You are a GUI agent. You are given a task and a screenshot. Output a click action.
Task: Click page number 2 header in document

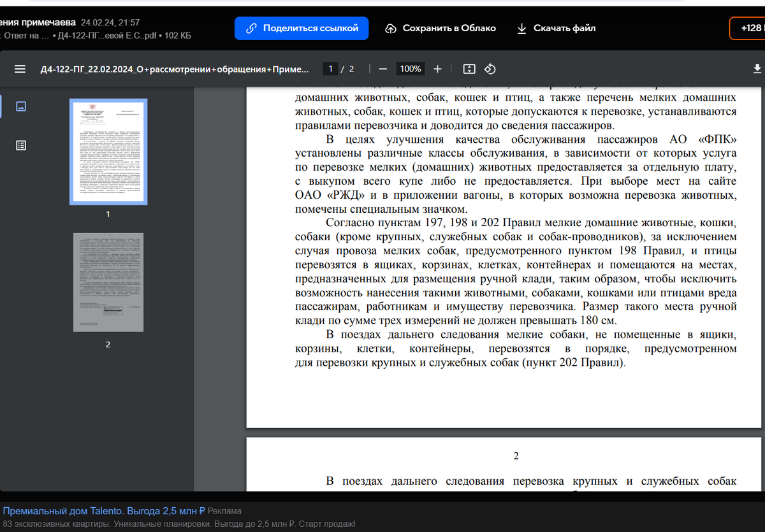pos(516,456)
